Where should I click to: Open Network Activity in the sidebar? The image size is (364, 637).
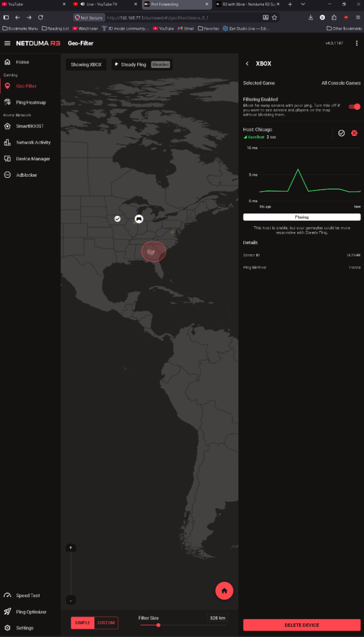33,142
